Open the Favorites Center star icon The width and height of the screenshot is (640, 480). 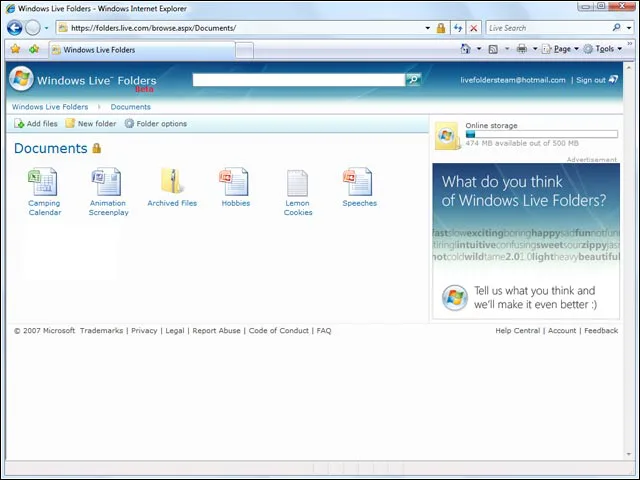coord(16,49)
